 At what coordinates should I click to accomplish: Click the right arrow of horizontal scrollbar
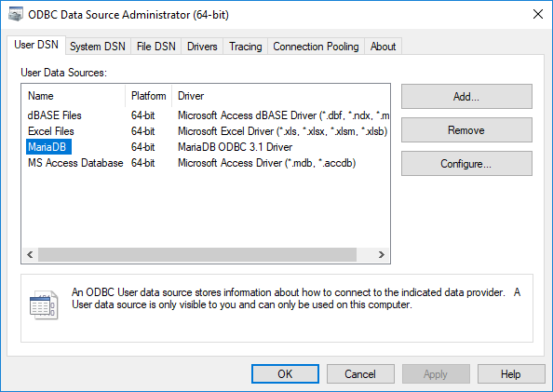382,254
